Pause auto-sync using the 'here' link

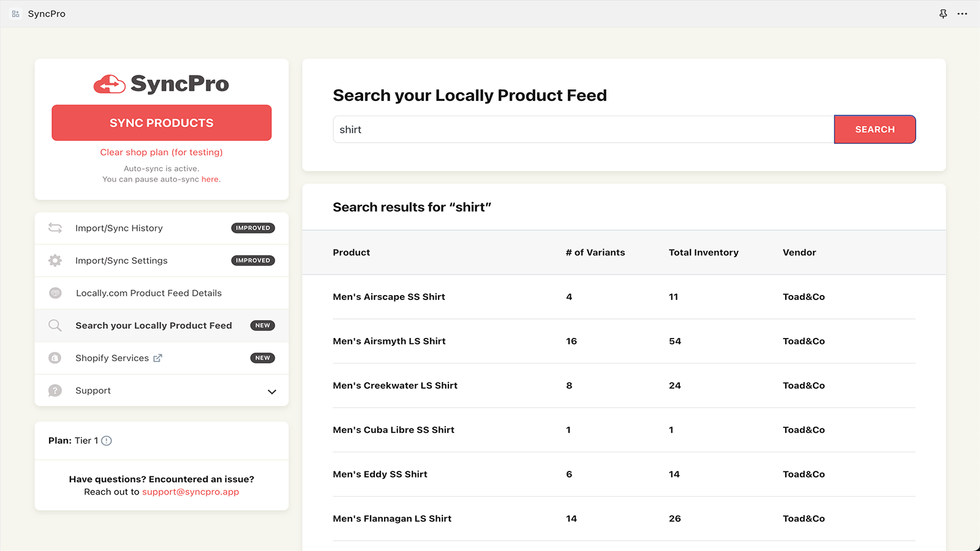click(211, 179)
